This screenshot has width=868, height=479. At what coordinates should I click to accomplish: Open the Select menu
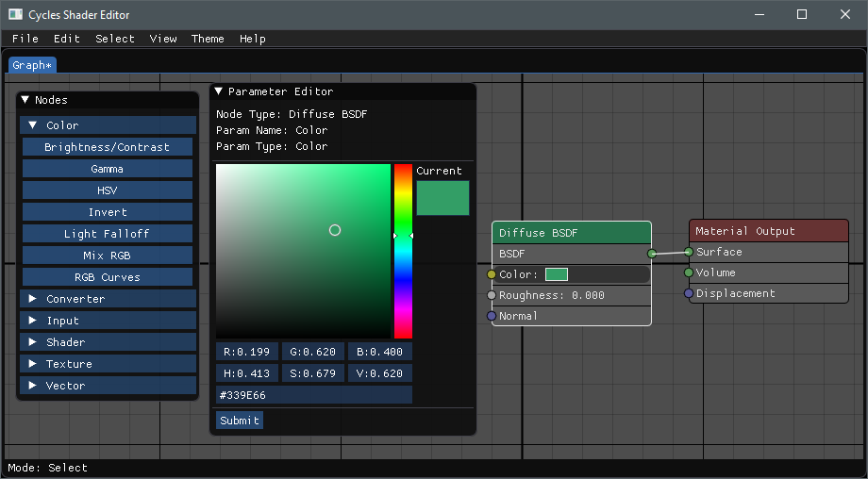pyautogui.click(x=115, y=39)
